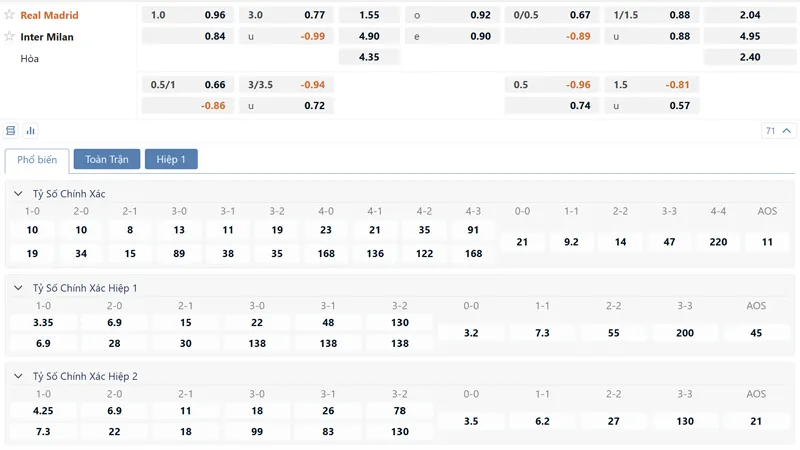Screen dimensions: 800x450
Task: Collapse Tỷ Số Chính Xác Hiệp 2 section
Action: (x=18, y=376)
